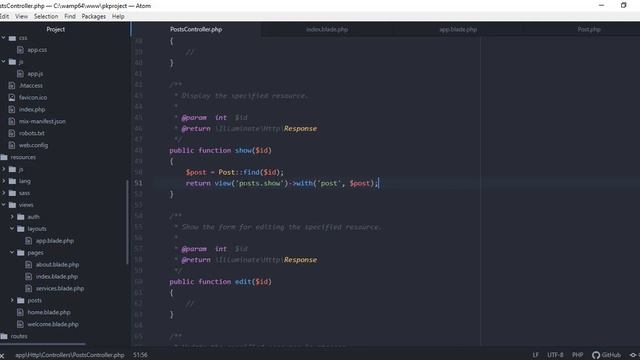Screen dimensions: 640x360
Task: Collapse the pages folder
Action: point(12,253)
